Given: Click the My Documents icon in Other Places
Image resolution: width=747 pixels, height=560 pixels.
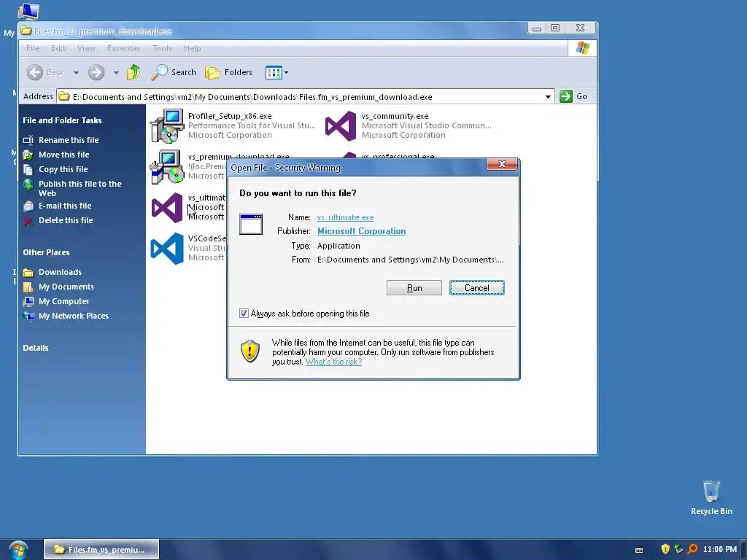Looking at the screenshot, I should point(28,287).
